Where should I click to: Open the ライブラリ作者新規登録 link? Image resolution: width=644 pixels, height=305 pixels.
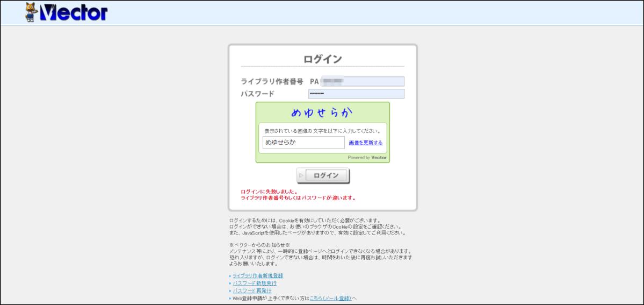point(257,276)
